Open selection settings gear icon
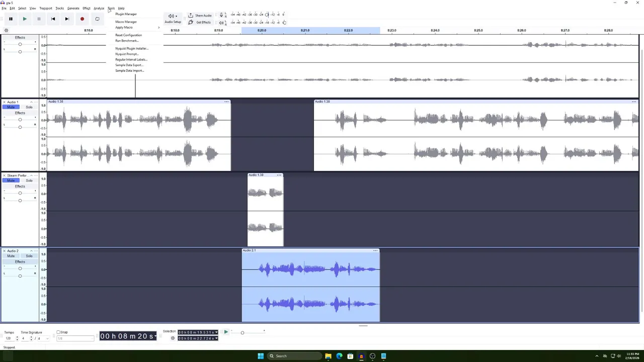Viewport: 644px width, 362px height. (173, 338)
